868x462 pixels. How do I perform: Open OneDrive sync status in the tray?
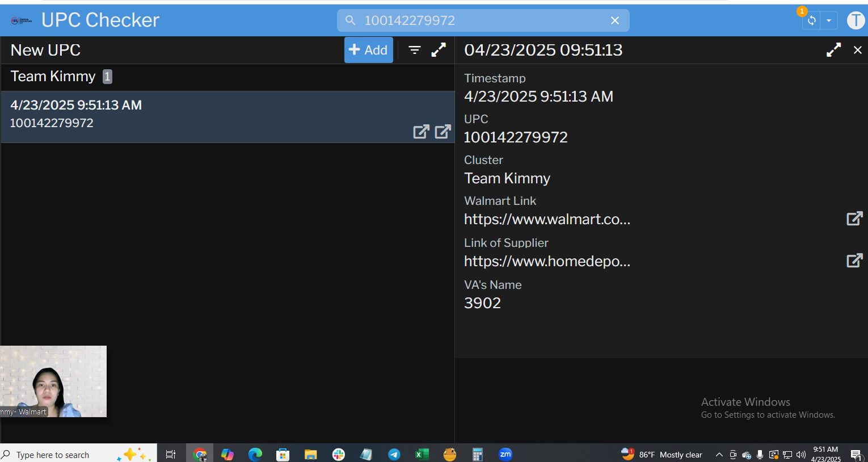tap(747, 455)
